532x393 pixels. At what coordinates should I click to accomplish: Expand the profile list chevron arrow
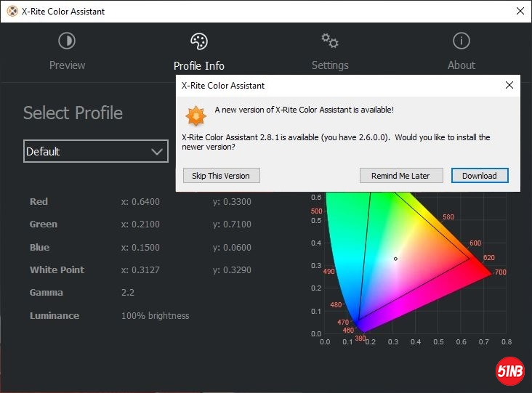[x=157, y=152]
